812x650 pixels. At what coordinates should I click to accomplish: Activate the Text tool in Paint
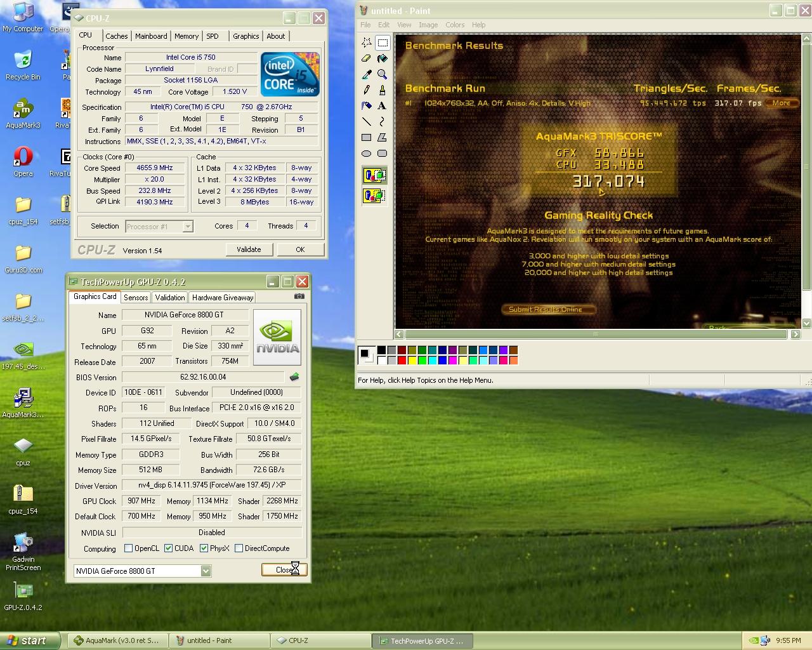pos(383,106)
